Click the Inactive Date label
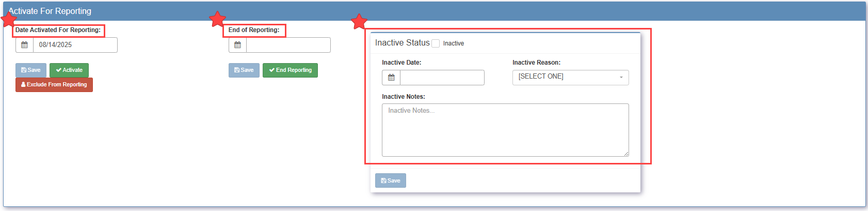 coord(401,63)
